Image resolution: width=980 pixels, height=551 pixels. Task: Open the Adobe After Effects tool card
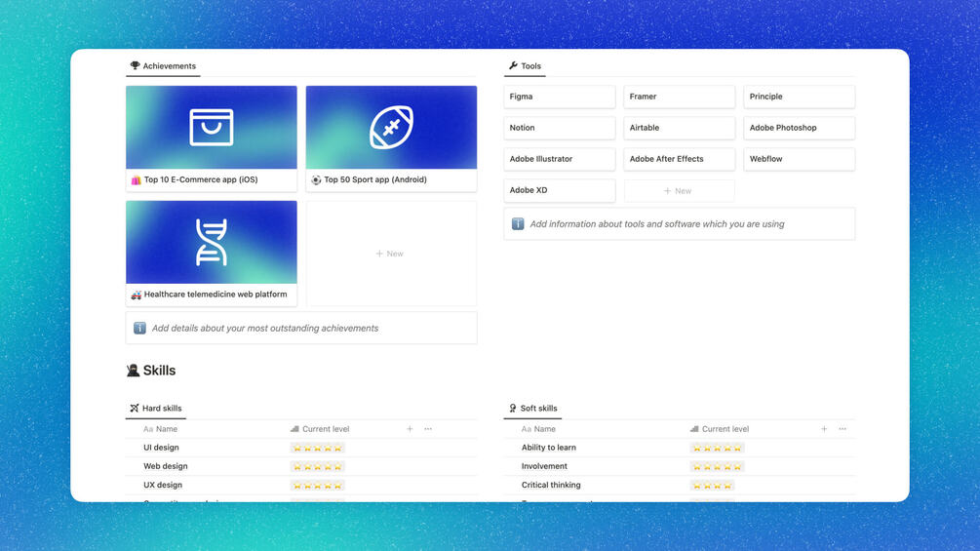point(680,159)
